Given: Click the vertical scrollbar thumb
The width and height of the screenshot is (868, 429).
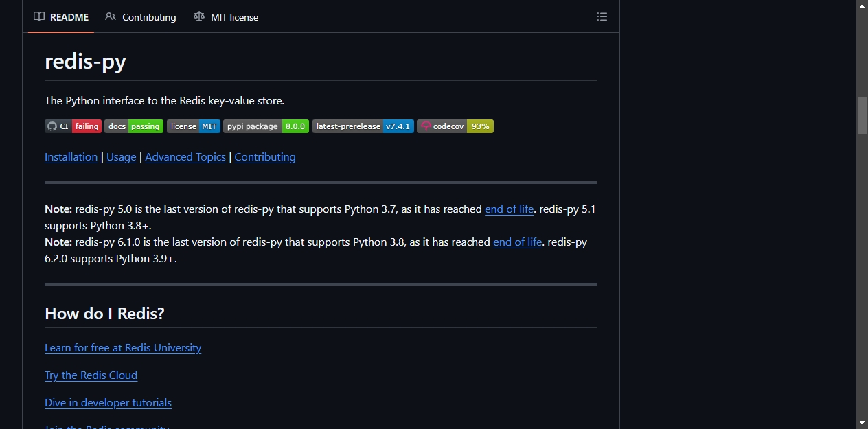Looking at the screenshot, I should [x=862, y=115].
